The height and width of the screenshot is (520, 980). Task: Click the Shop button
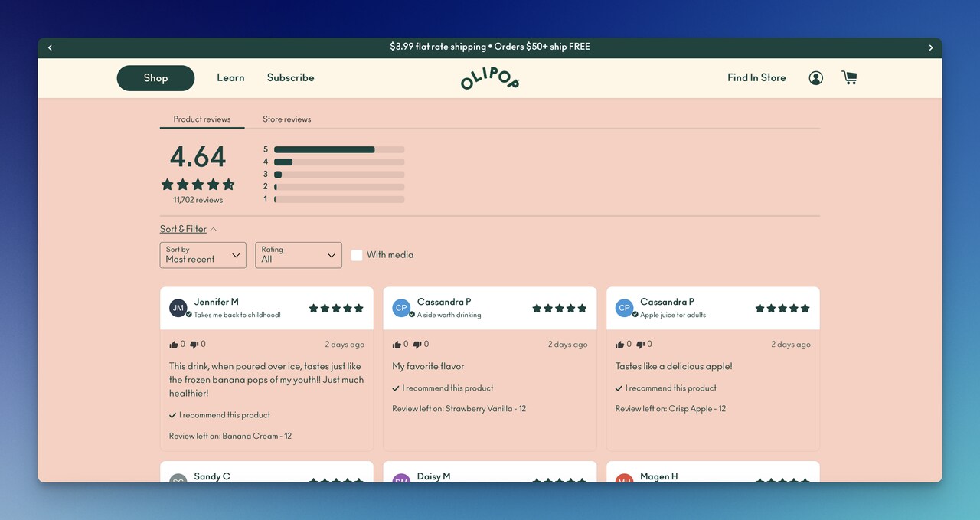click(x=155, y=78)
